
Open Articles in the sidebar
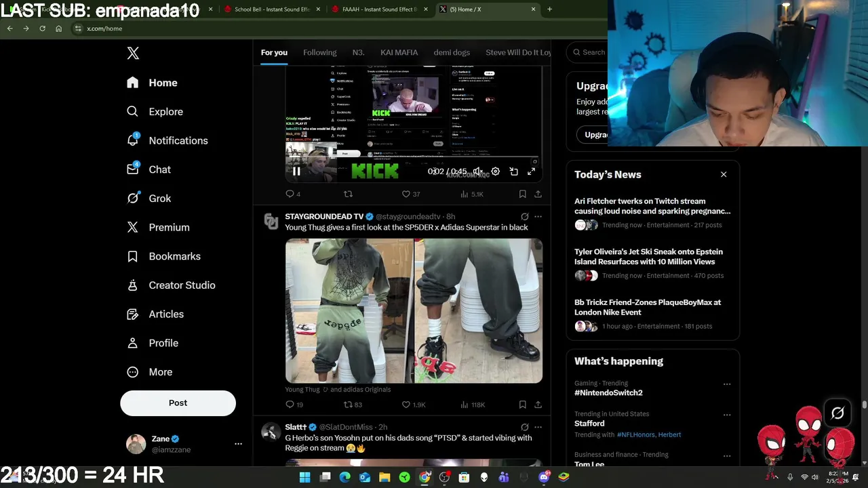point(155,314)
